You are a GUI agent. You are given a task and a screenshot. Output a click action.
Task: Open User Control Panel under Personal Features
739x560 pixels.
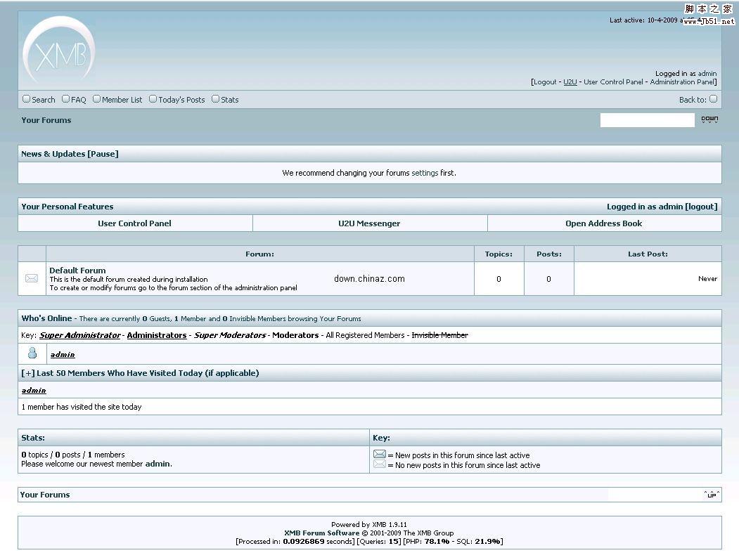pyautogui.click(x=134, y=223)
